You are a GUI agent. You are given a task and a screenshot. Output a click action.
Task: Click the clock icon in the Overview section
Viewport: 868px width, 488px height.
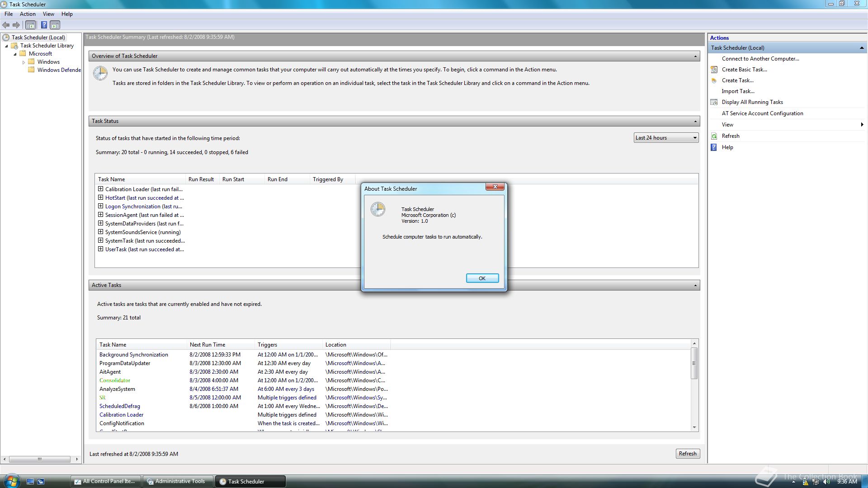[100, 73]
